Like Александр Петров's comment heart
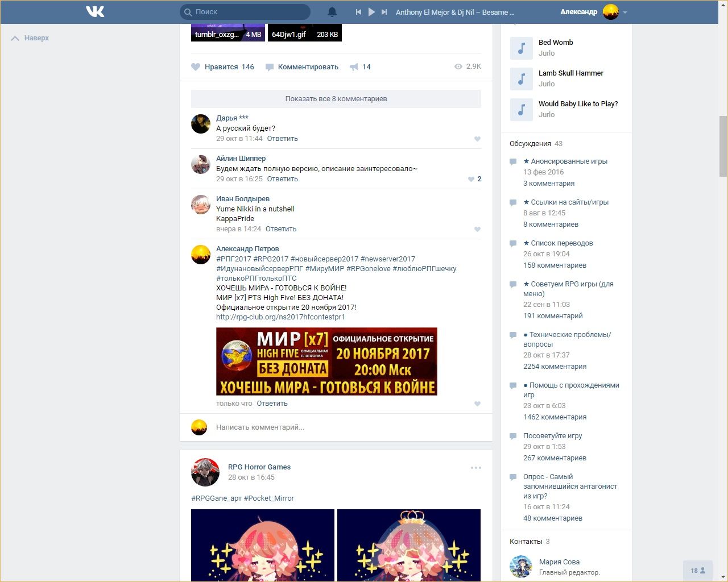The width and height of the screenshot is (728, 582). tap(477, 404)
